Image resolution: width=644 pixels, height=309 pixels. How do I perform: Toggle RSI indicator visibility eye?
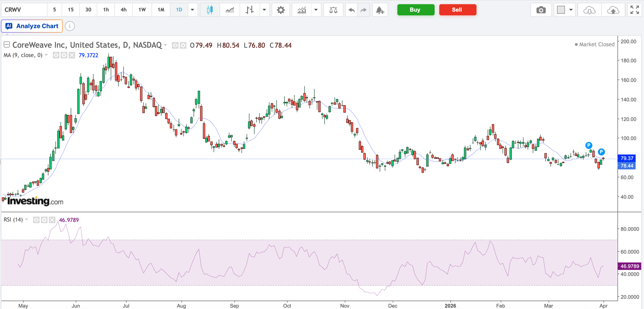pos(36,220)
